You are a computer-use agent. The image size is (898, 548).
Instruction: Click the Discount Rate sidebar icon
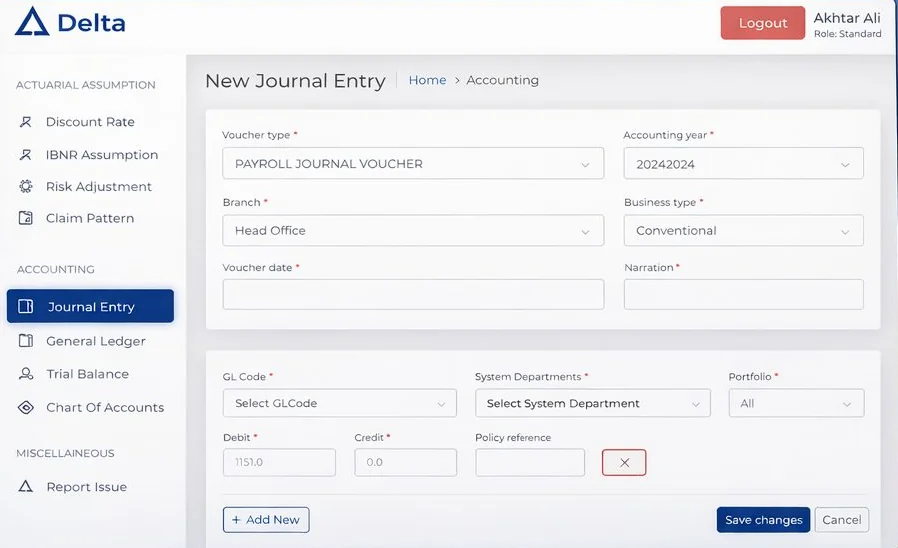point(25,122)
